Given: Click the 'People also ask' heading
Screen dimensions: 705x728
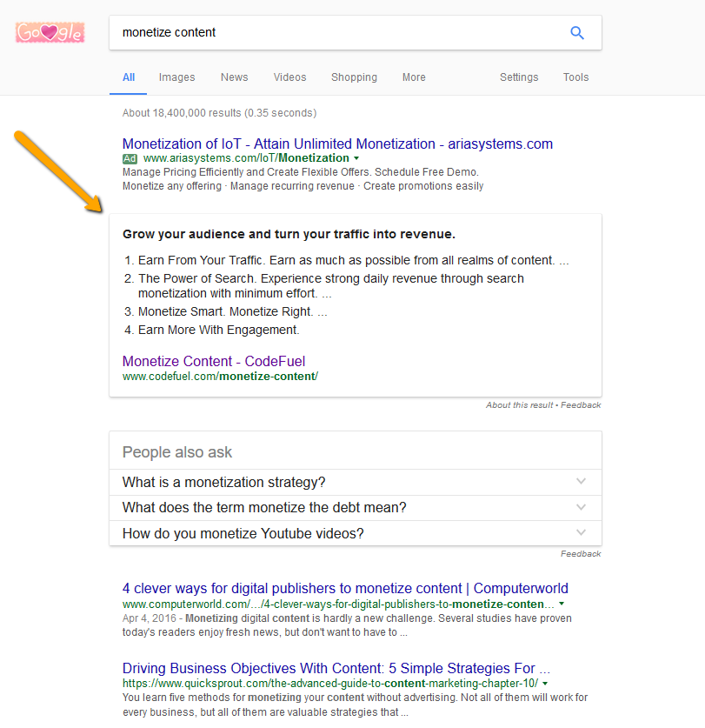Looking at the screenshot, I should click(x=177, y=452).
